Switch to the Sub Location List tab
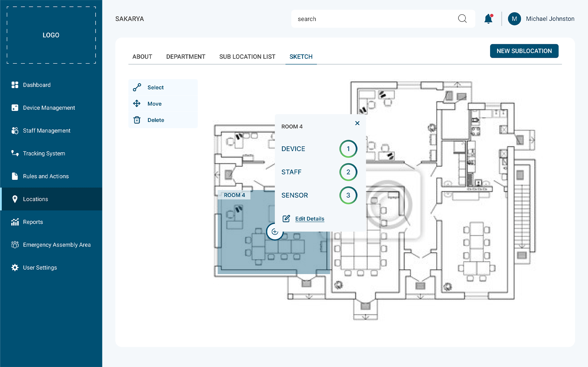The height and width of the screenshot is (367, 588). (247, 57)
